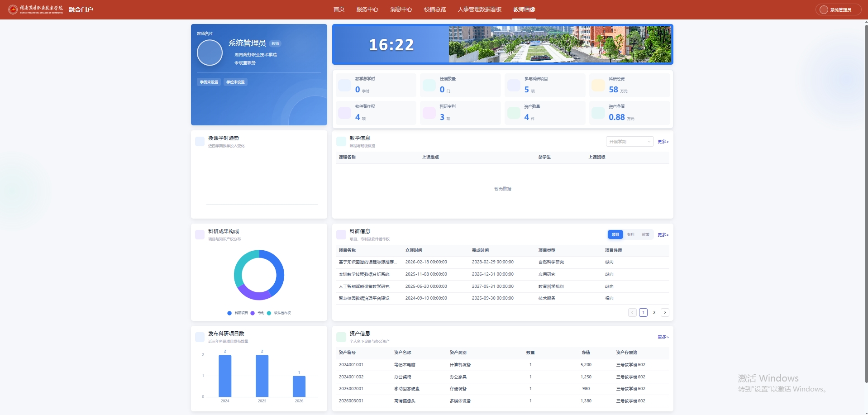Open 人事管理数据看板 in top navigation
Image resolution: width=868 pixels, height=415 pixels.
480,10
